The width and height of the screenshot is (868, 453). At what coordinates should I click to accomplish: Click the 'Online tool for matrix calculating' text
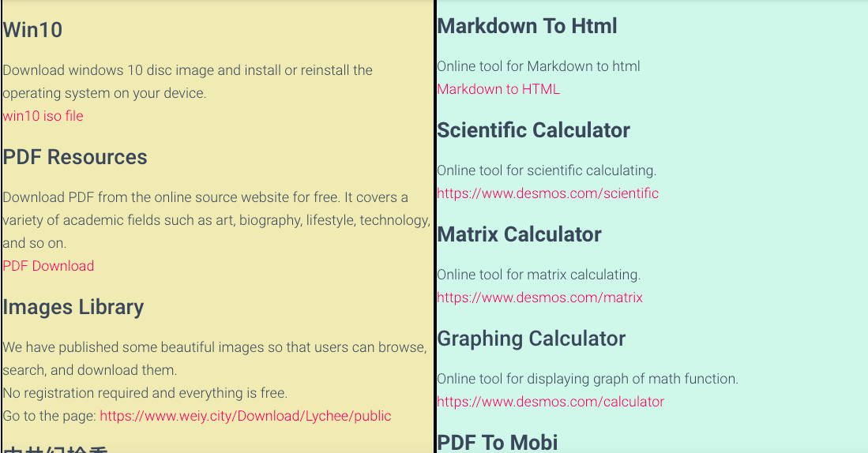(539, 275)
